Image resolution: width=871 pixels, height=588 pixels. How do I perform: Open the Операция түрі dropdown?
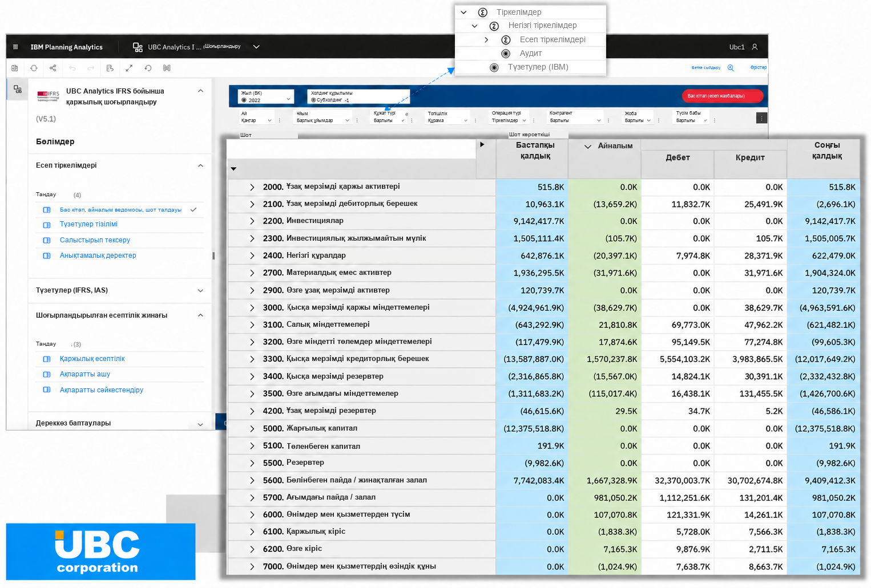509,117
